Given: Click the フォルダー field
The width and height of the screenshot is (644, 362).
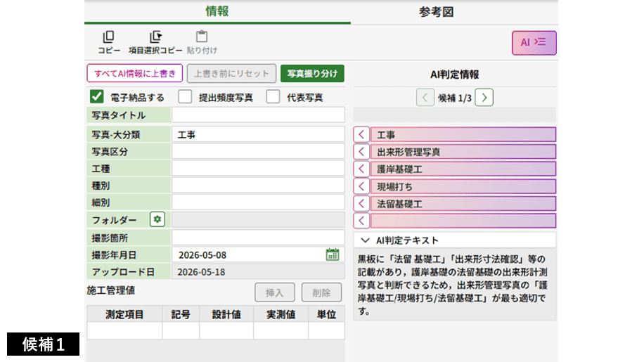Looking at the screenshot, I should (x=258, y=220).
